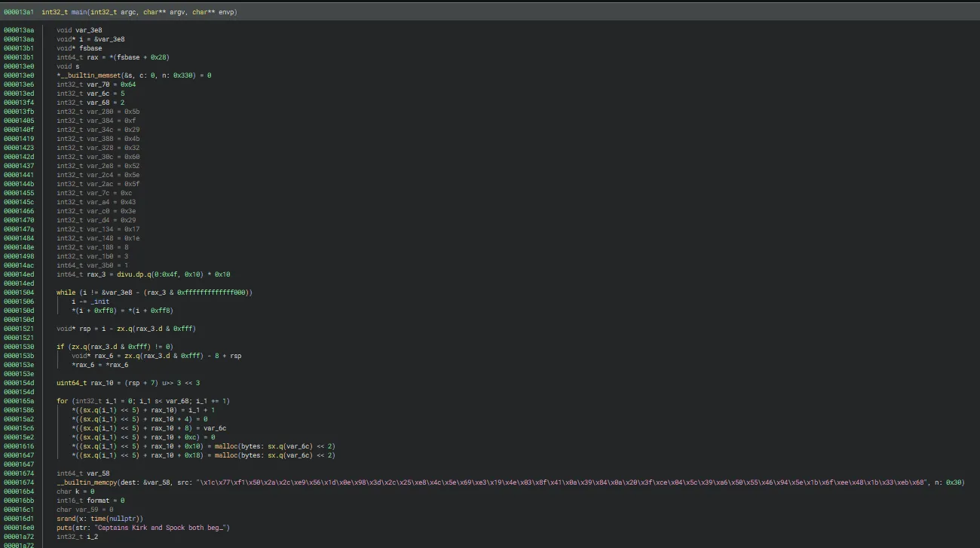Select the memcpy source byte string literal
This screenshot has height=548, width=980.
tap(562, 482)
